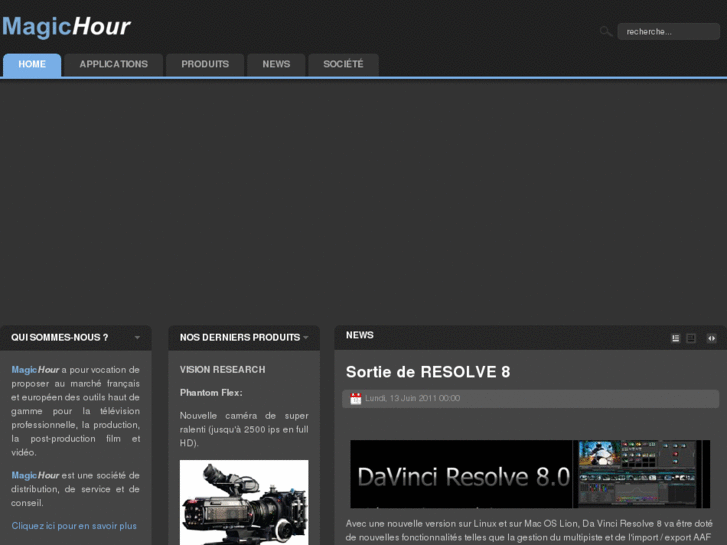Viewport: 727px width, 545px height.
Task: Collapse the Nos derniers produits panel arrow
Action: click(x=306, y=338)
